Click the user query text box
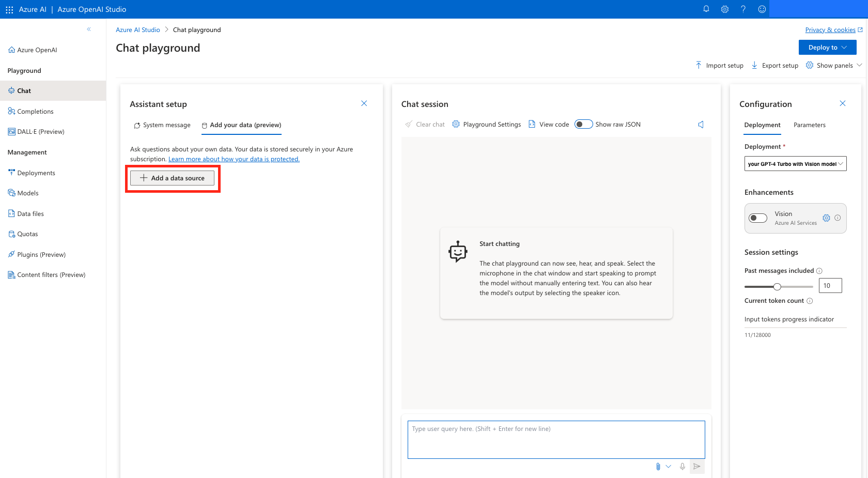 (556, 440)
